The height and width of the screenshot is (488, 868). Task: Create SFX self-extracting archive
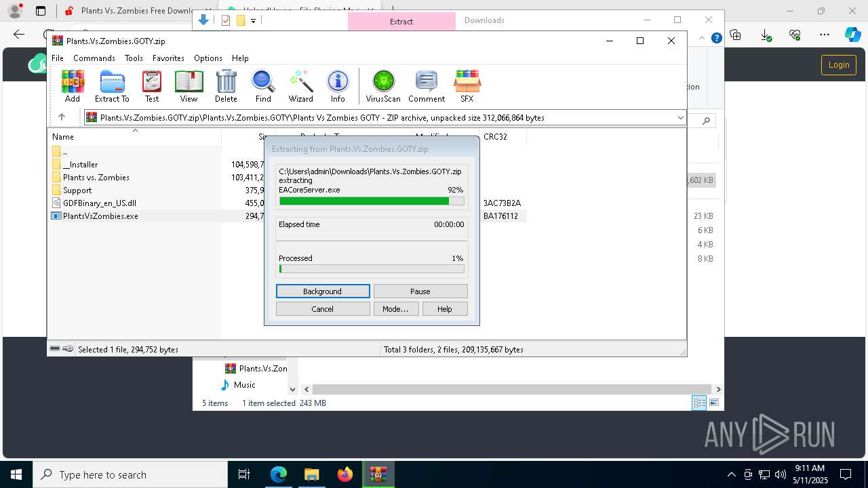[467, 86]
